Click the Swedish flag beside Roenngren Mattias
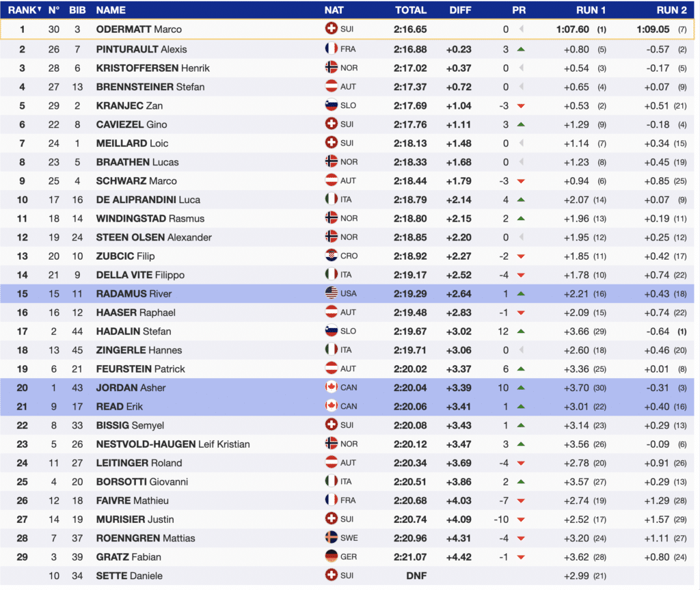 (x=331, y=538)
